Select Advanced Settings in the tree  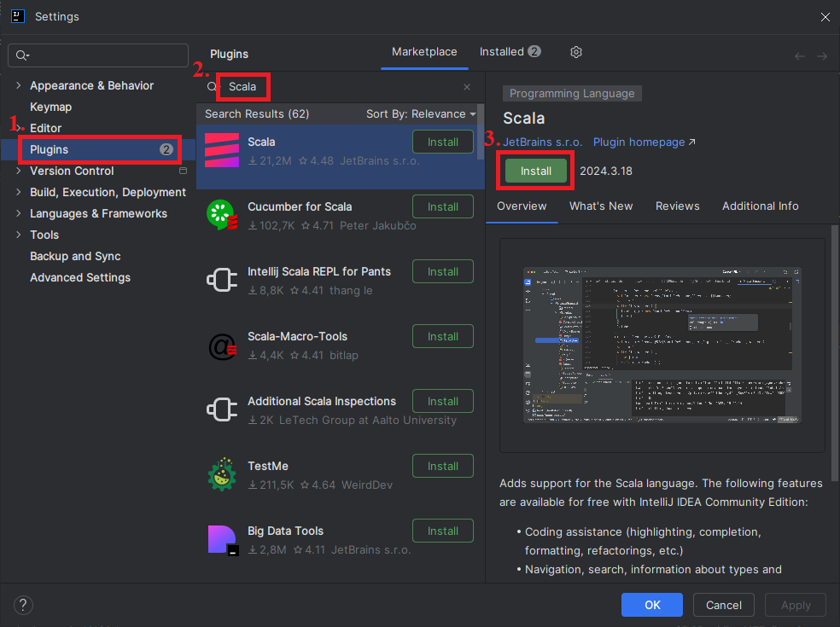80,277
